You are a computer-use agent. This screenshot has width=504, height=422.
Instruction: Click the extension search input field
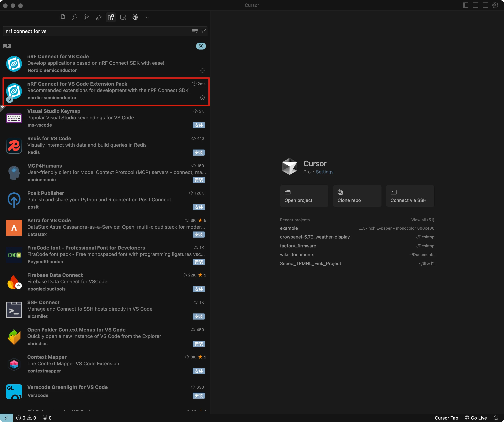pos(96,31)
